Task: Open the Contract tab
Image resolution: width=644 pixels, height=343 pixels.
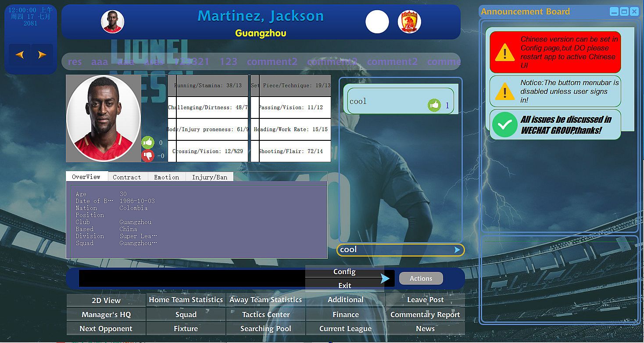Action: click(x=127, y=177)
